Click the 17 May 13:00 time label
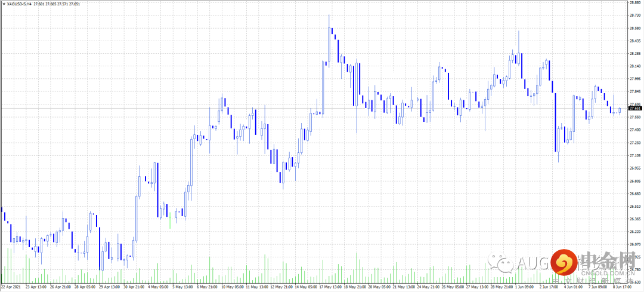644x292 pixels. [329, 287]
